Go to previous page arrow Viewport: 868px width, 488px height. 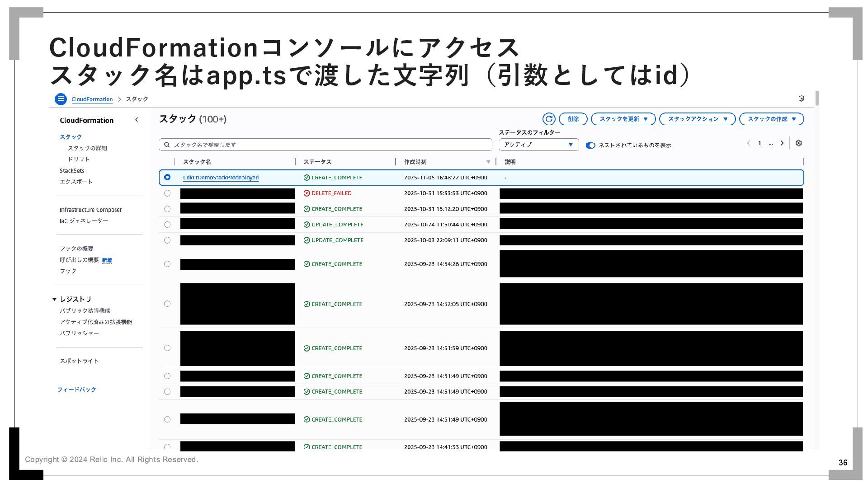[x=748, y=143]
